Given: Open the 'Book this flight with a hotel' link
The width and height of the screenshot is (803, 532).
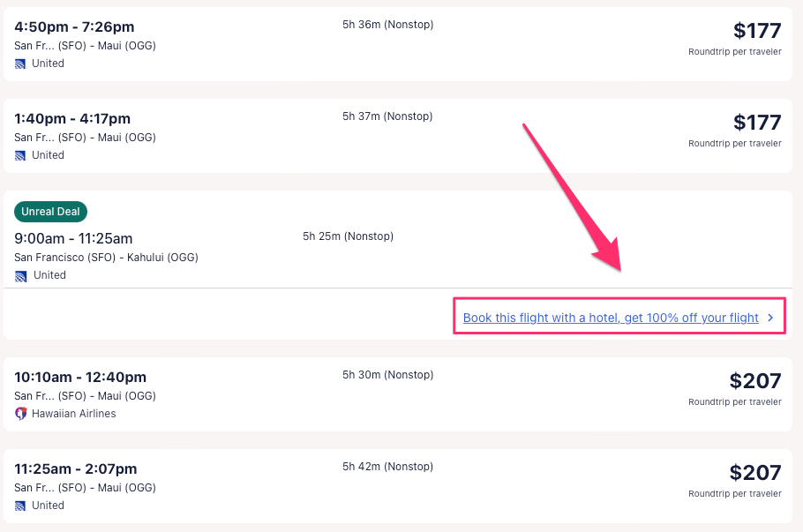Looking at the screenshot, I should [611, 318].
